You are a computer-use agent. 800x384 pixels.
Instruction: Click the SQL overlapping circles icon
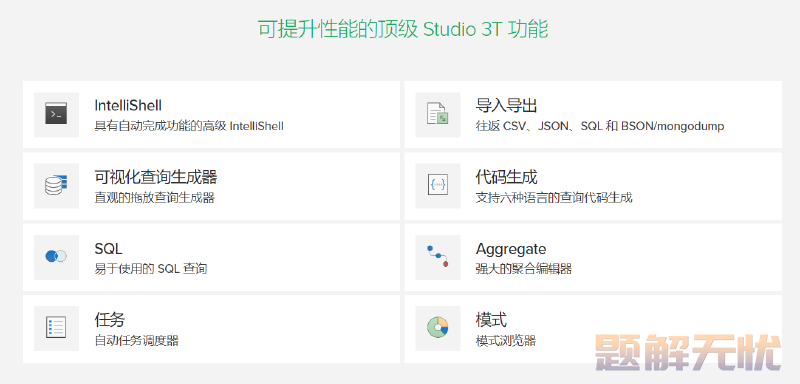[x=56, y=256]
